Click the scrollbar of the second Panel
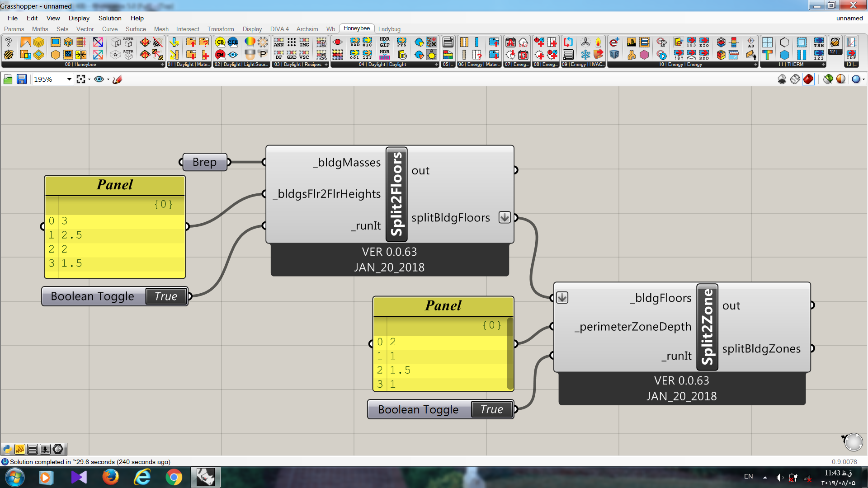Image resolution: width=868 pixels, height=488 pixels. click(510, 354)
